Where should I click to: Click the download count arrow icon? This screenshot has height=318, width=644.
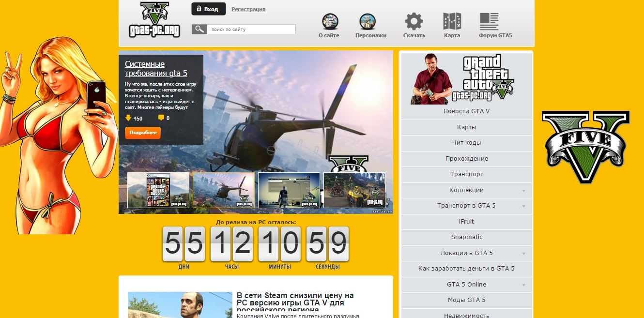tap(128, 118)
